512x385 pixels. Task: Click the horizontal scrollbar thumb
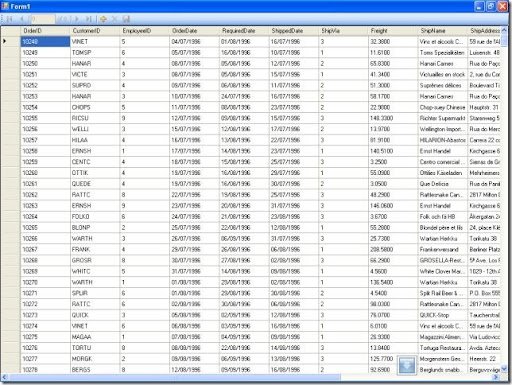pyautogui.click(x=174, y=377)
